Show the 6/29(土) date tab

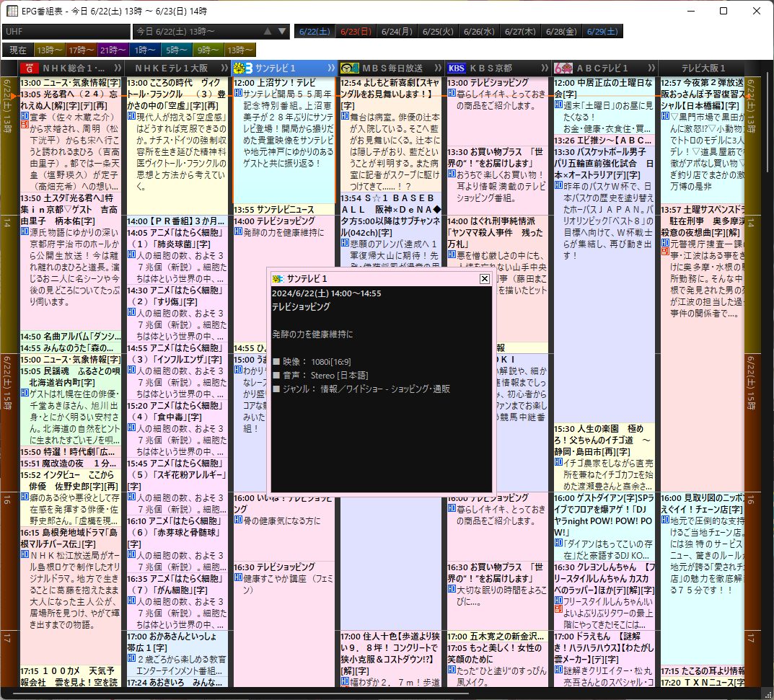coord(602,32)
